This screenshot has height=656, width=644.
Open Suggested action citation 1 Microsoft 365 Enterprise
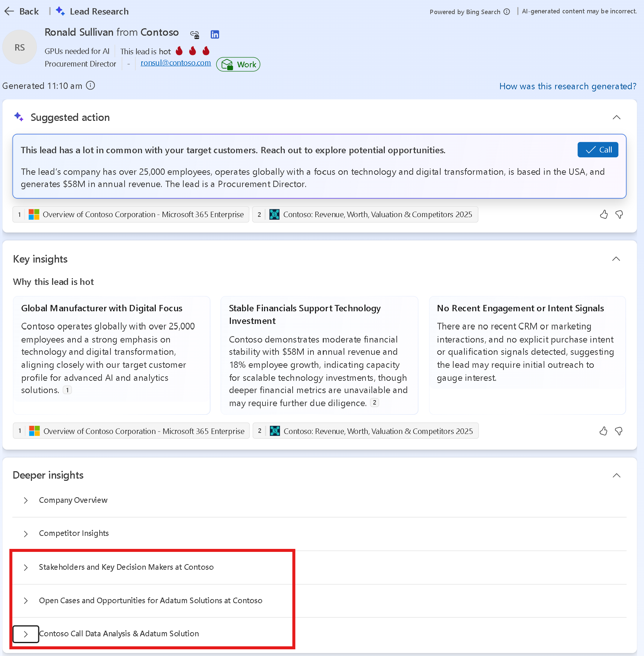[x=131, y=215]
